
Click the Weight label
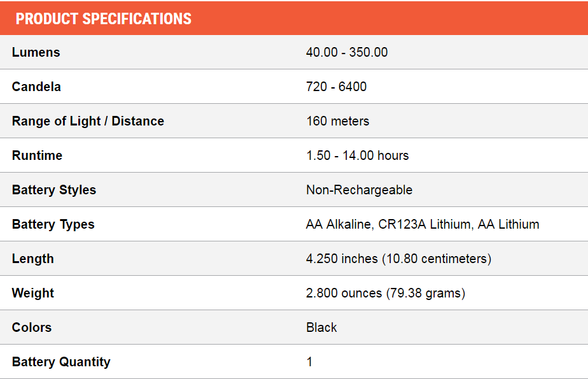pyautogui.click(x=33, y=293)
